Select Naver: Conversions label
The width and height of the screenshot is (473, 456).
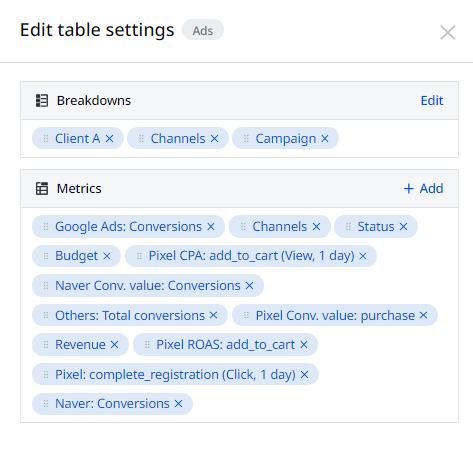112,404
